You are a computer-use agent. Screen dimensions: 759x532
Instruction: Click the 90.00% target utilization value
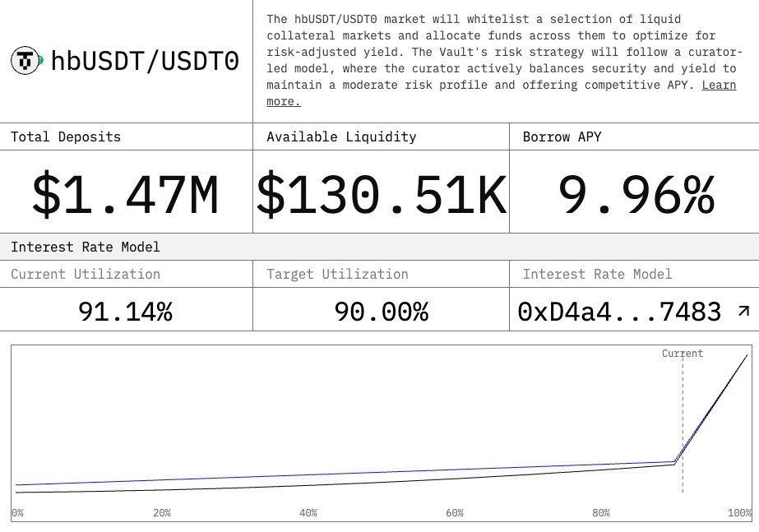click(382, 312)
